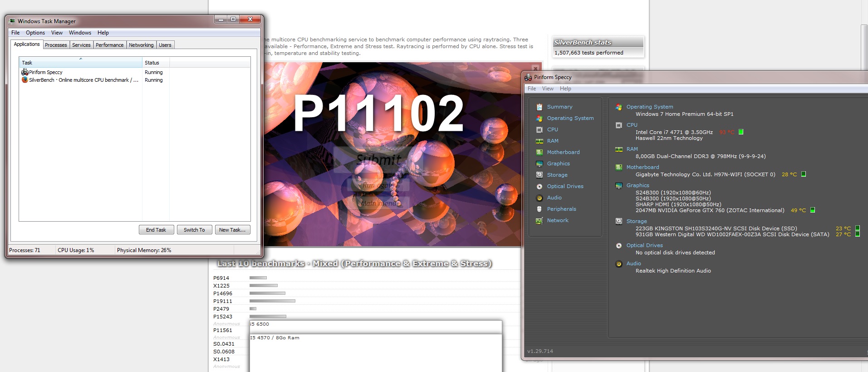Open the Options menu in Task Manager

pyautogui.click(x=35, y=33)
